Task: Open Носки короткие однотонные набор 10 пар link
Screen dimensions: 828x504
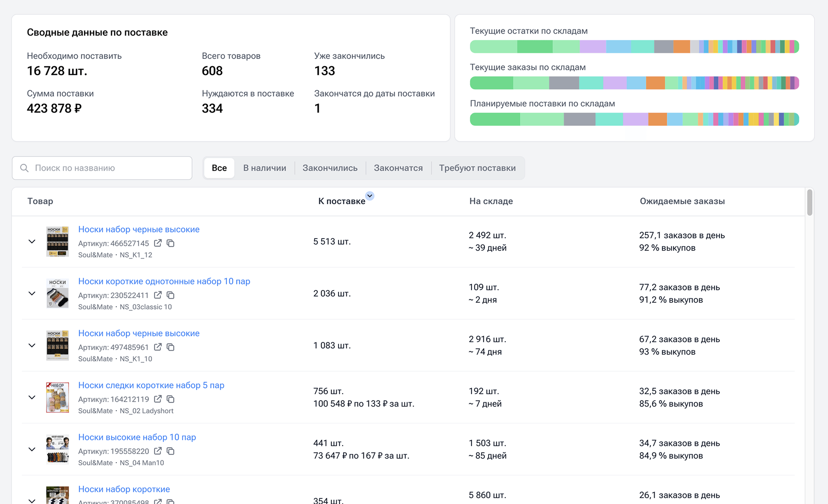Action: click(x=164, y=281)
